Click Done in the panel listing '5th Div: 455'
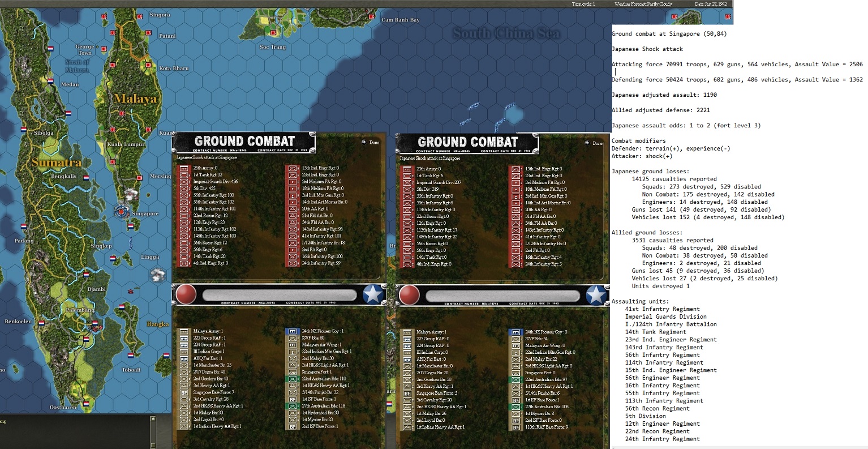The width and height of the screenshot is (868, 449). 371,143
